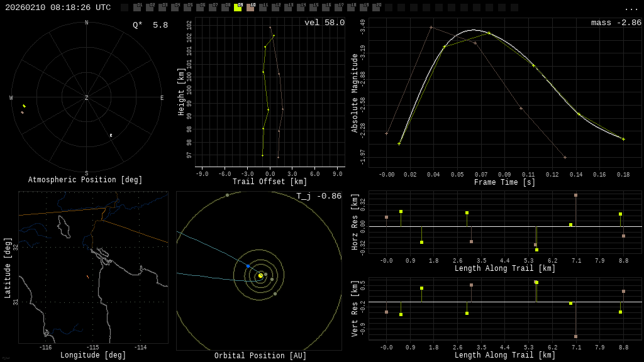Click the UTC timestamp at top left
The height and width of the screenshot is (362, 644).
coord(58,8)
